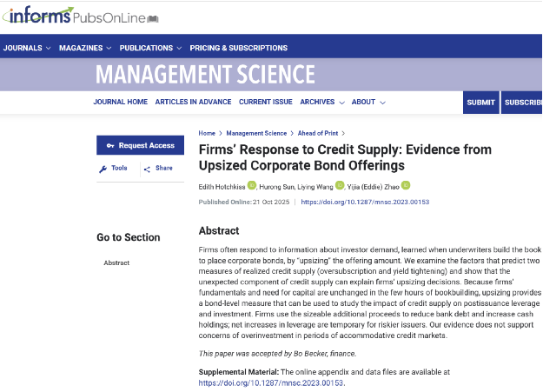This screenshot has width=543, height=392.
Task: Open Pricing & Subscriptions menu item
Action: click(x=238, y=48)
